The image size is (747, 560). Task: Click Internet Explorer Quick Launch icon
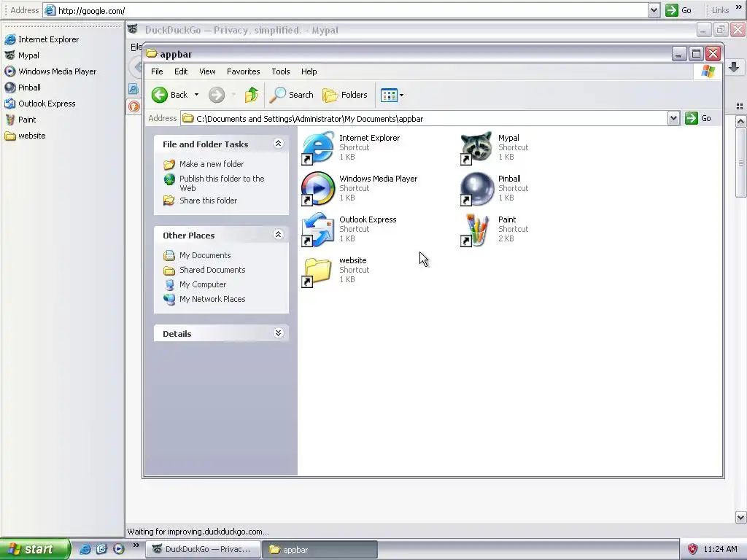(85, 549)
